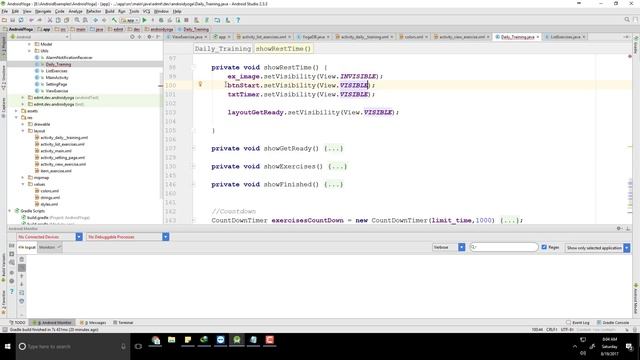Click the Sync refresh toolbar icon
The image size is (640, 360).
(21, 20)
